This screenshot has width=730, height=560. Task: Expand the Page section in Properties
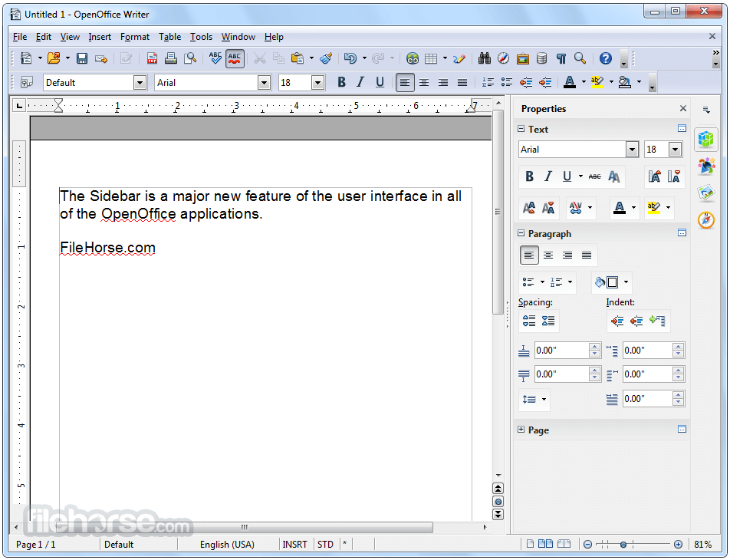[x=521, y=430]
